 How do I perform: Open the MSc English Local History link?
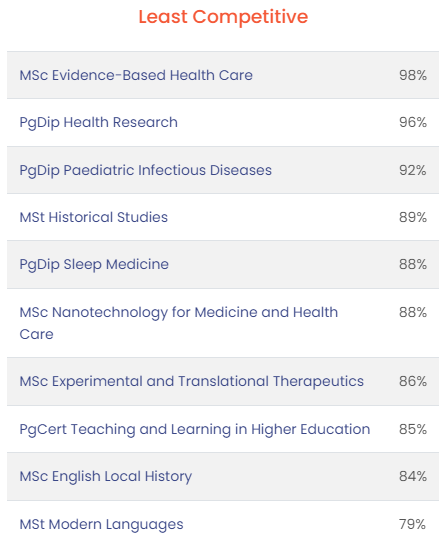pyautogui.click(x=105, y=477)
